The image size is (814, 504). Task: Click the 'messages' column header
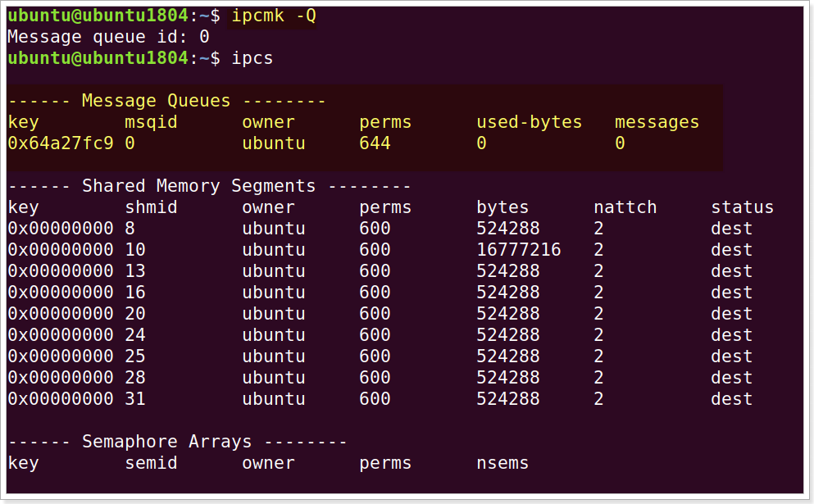657,122
